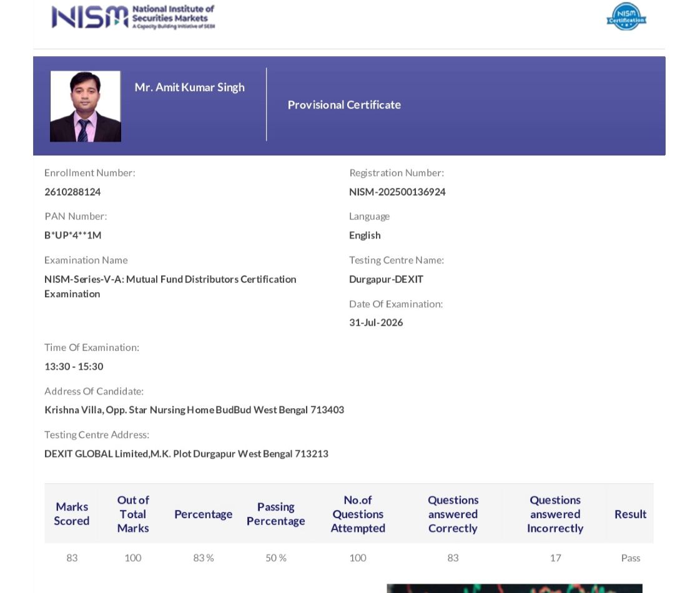
Task: Click the language value 'English'
Action: 365,235
